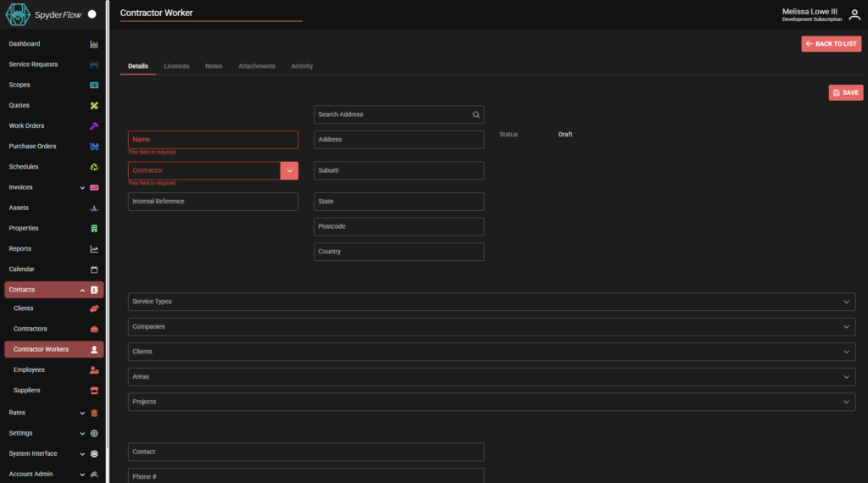Select the Properties building icon
868x483 pixels.
94,229
